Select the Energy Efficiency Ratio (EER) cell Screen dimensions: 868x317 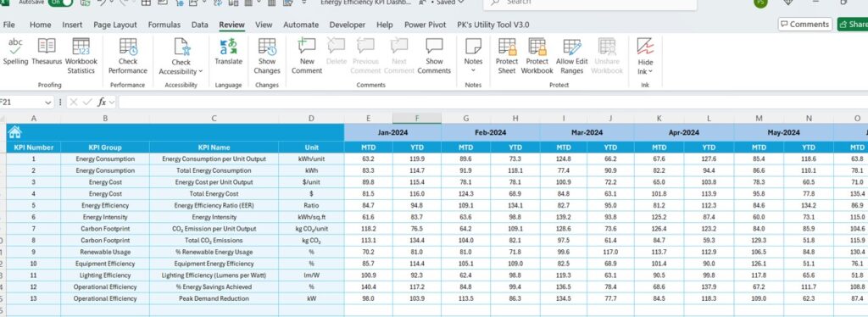(214, 205)
